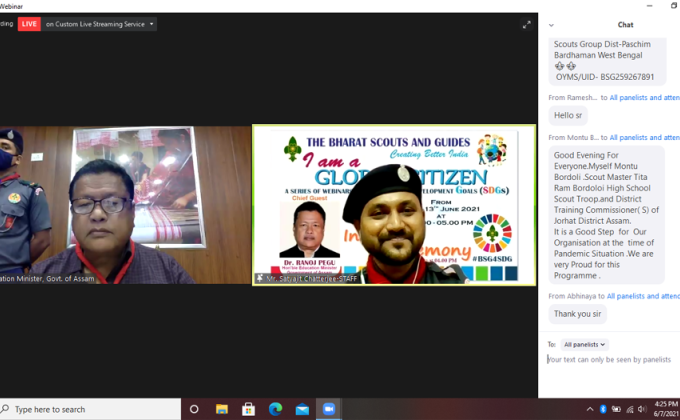The height and width of the screenshot is (420, 680).
Task: Select the Education Minister video tile
Action: [124, 205]
